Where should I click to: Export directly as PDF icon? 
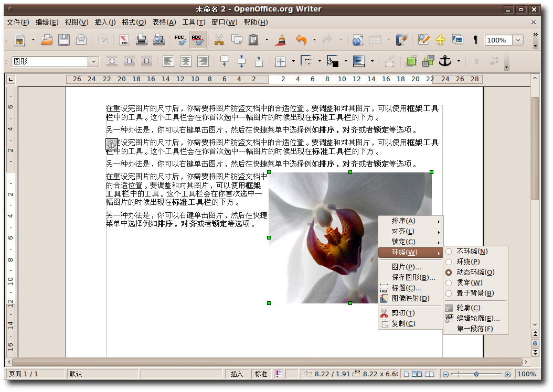(x=124, y=40)
